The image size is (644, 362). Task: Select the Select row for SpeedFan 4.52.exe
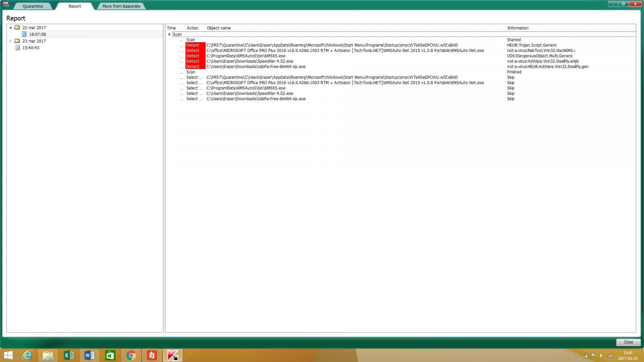coord(400,93)
